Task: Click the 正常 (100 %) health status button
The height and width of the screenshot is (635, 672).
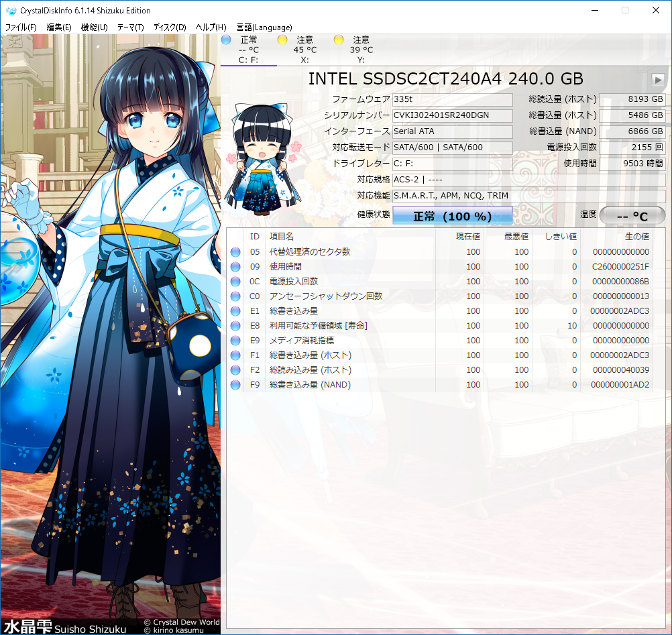Action: (452, 215)
